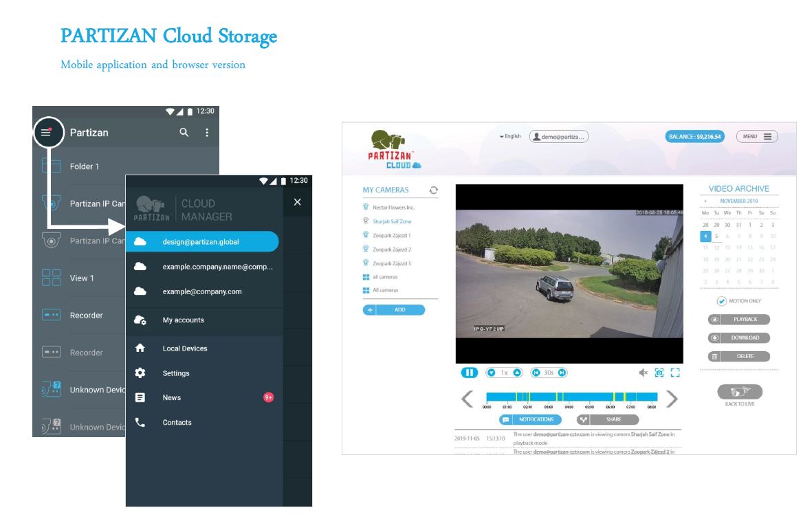Click the DOWNLOAD button
803x532 pixels.
[739, 337]
